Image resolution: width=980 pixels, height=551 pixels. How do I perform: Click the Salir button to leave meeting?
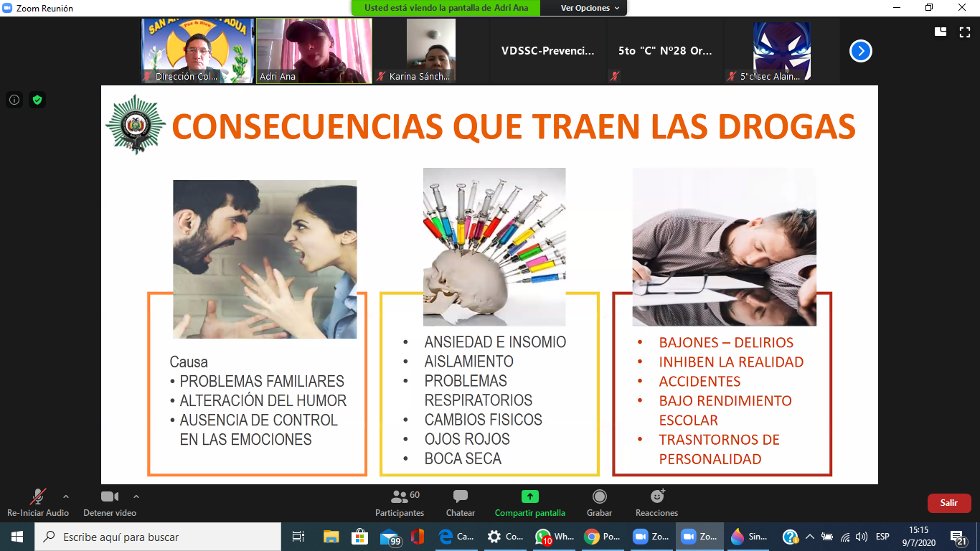click(x=948, y=503)
